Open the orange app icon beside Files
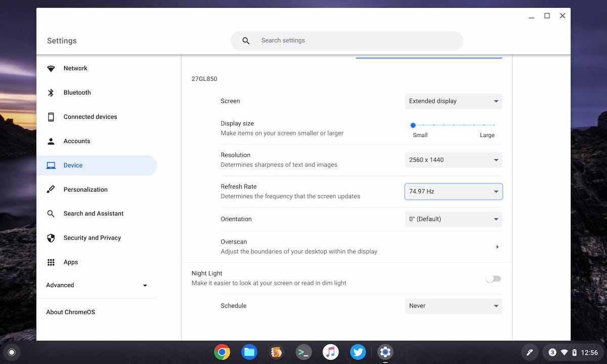The height and width of the screenshot is (364, 607). pos(276,352)
